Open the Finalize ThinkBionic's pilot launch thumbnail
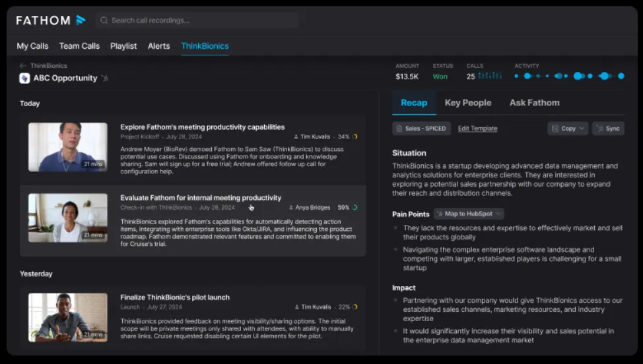Screen dimensions: 643x364 tap(67, 317)
